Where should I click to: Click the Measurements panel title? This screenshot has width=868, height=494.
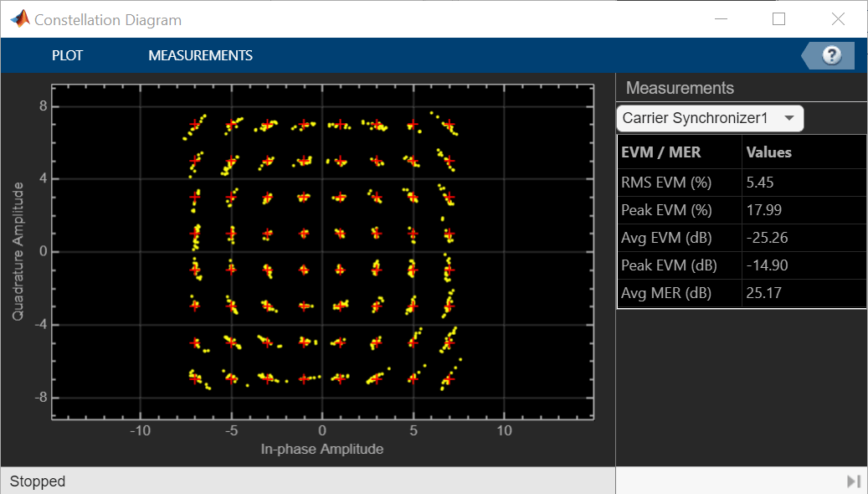tap(680, 88)
